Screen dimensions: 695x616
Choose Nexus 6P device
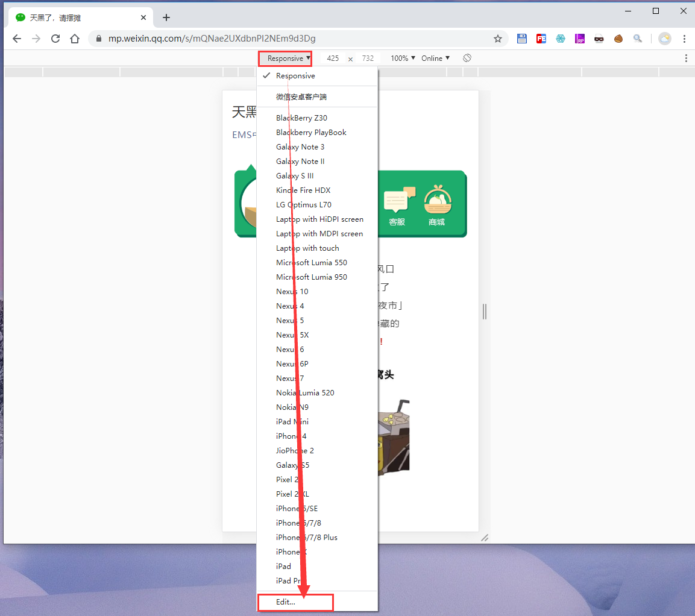point(317,364)
